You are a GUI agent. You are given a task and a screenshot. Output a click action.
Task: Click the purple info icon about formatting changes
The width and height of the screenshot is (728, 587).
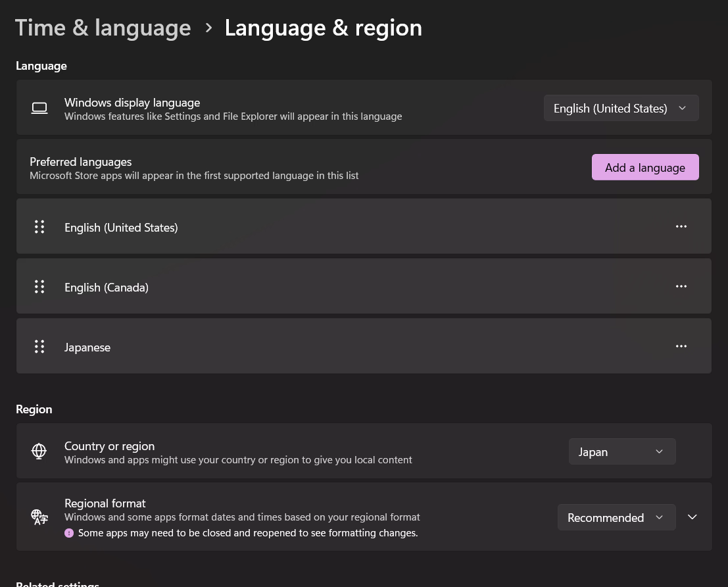point(69,533)
